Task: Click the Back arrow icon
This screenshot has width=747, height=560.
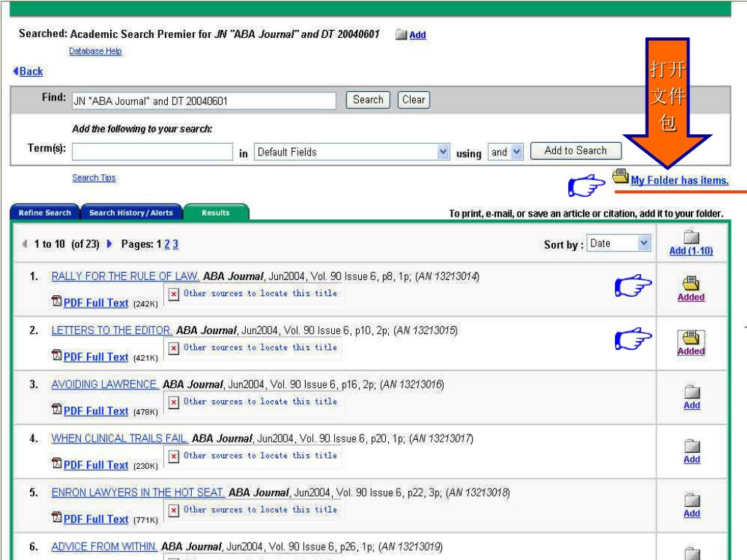Action: coord(16,71)
